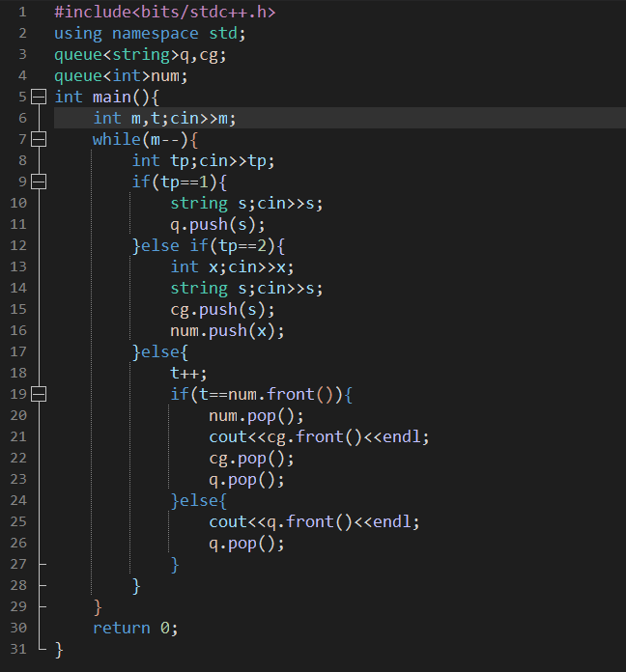This screenshot has height=672, width=626.
Task: Click the '}else{' on line 24
Action: coord(198,500)
